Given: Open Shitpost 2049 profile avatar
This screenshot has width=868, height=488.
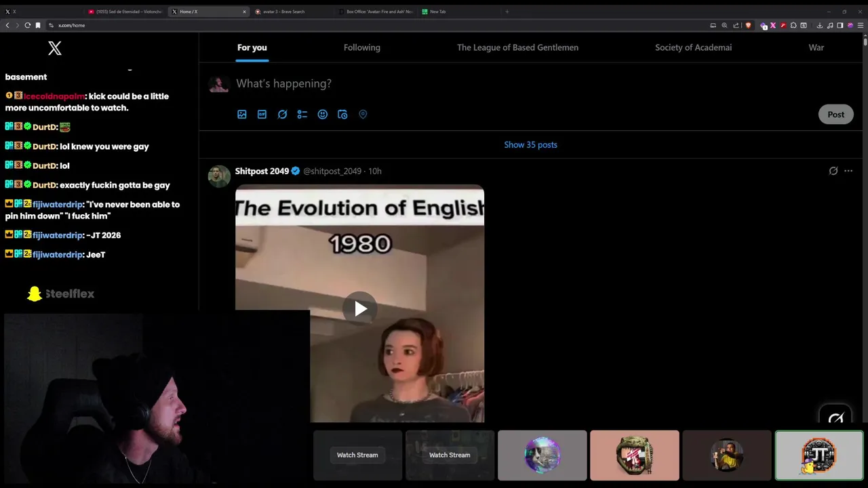Looking at the screenshot, I should (219, 176).
